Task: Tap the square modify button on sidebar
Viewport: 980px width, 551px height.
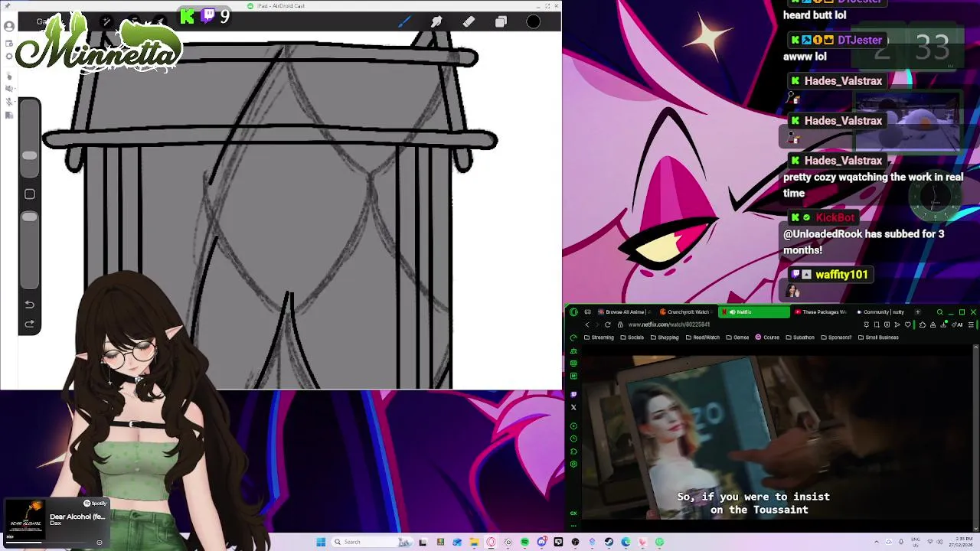Action: click(x=29, y=194)
